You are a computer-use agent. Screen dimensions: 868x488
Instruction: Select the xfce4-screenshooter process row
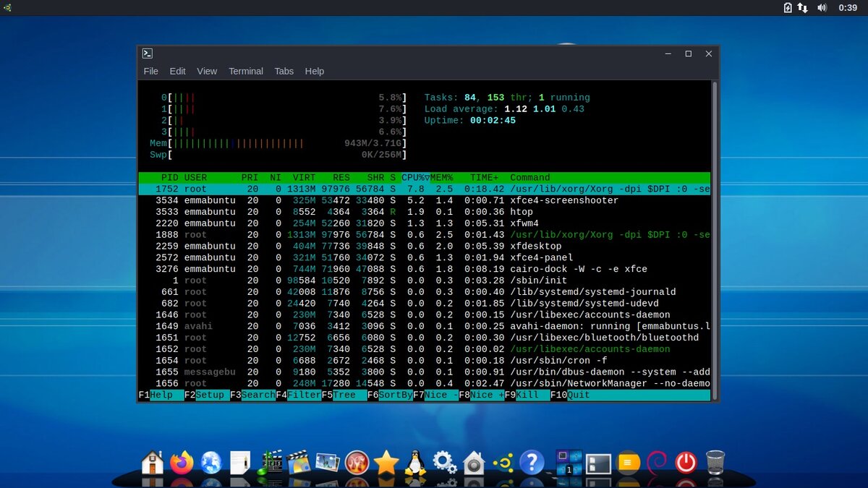coord(425,200)
